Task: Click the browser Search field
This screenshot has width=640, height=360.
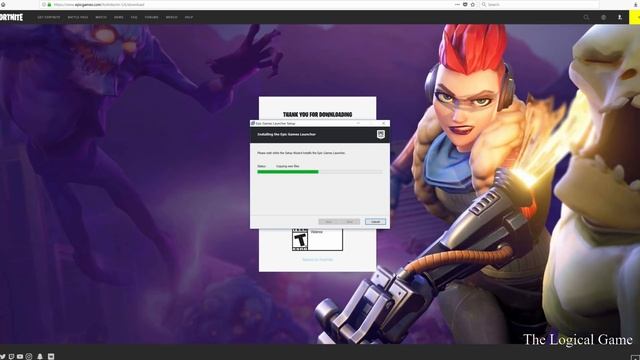Action: pos(541,4)
